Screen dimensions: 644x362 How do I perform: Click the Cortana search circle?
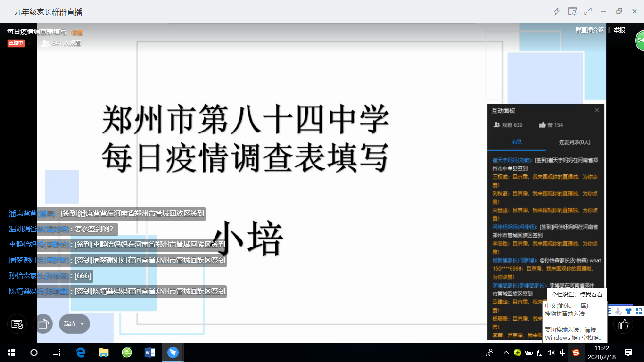click(x=34, y=353)
